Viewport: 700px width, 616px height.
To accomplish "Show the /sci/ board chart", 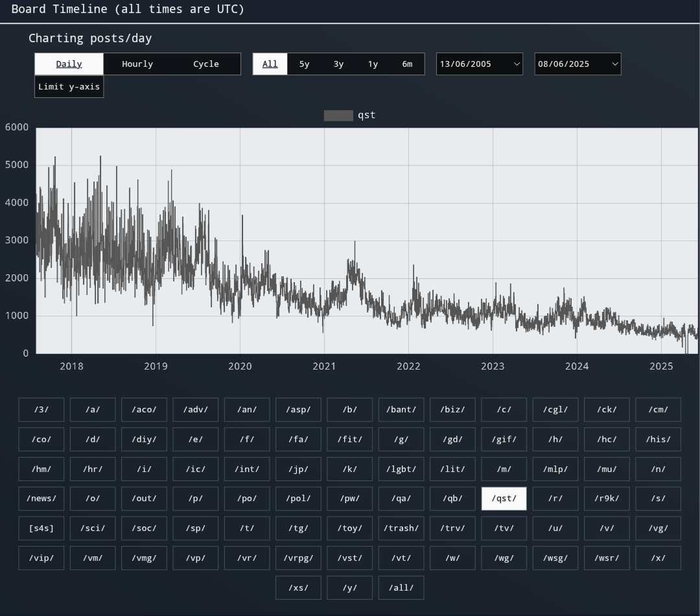I will pos(93,528).
